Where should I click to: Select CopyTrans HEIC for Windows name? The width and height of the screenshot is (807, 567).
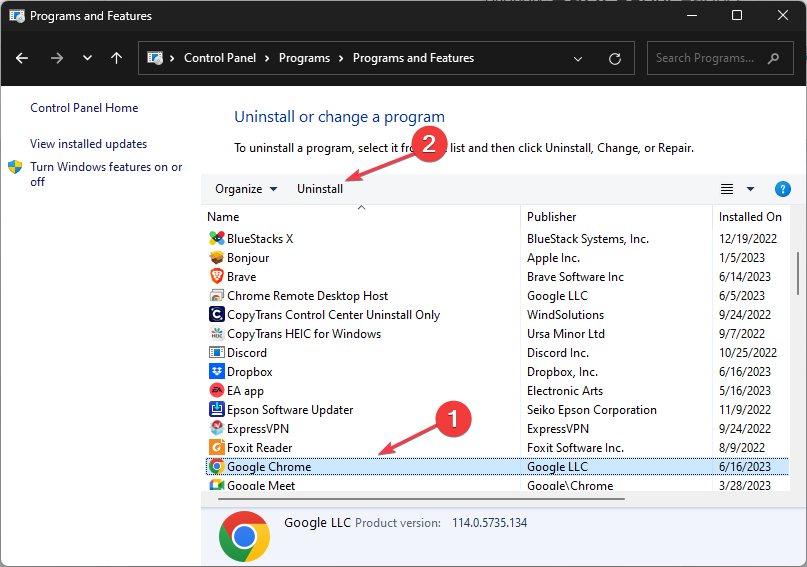304,333
